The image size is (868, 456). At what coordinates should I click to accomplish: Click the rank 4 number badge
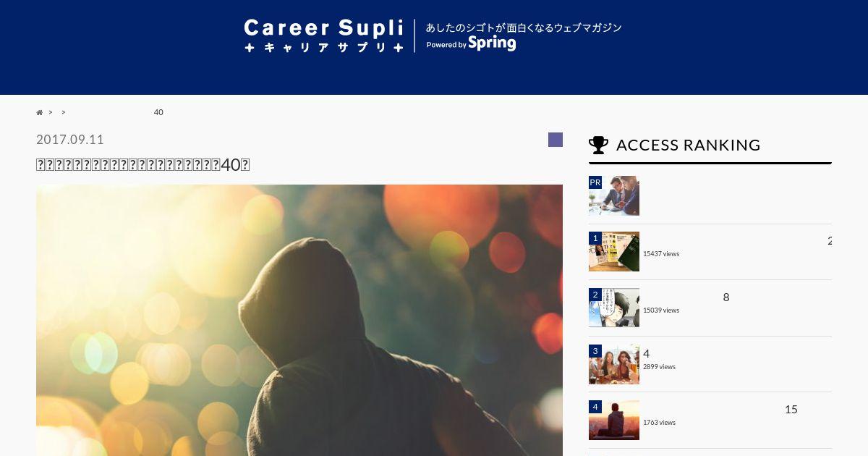(x=595, y=407)
